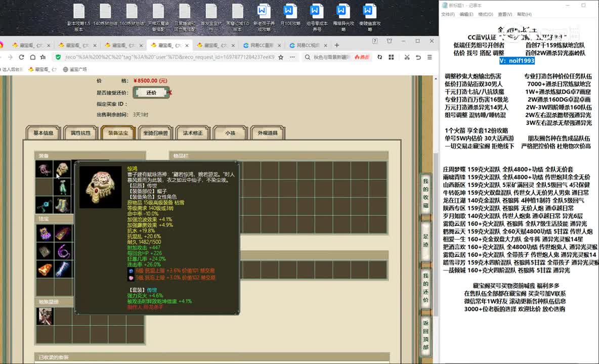599x364 pixels.
Task: Open address bar more-options ellipsis
Action: 292,57
